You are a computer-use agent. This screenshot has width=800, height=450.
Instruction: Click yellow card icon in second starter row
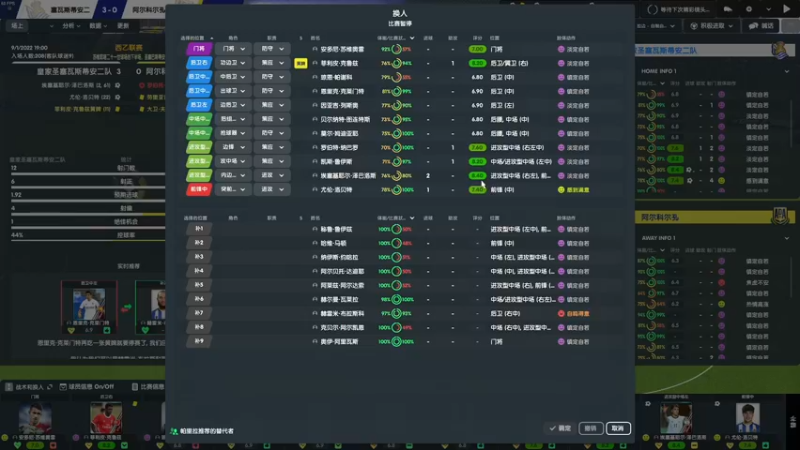coord(301,63)
